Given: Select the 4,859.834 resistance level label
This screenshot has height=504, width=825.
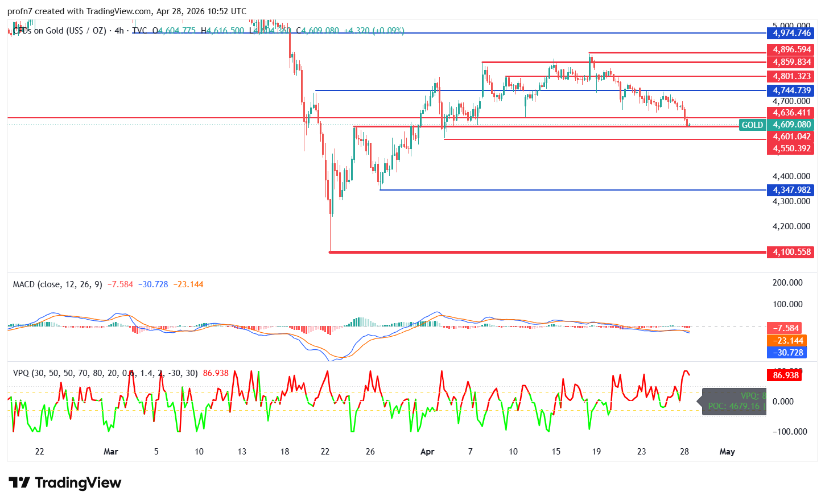Looking at the screenshot, I should (791, 62).
